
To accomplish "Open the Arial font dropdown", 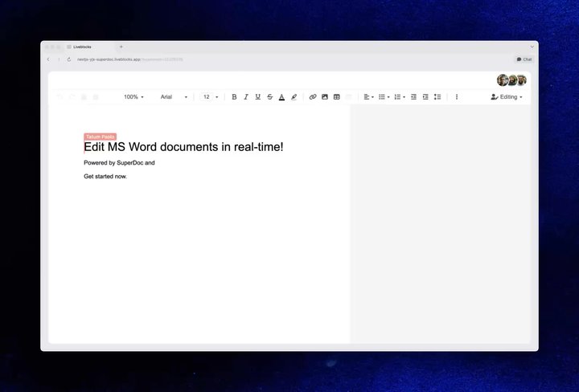I will click(174, 97).
